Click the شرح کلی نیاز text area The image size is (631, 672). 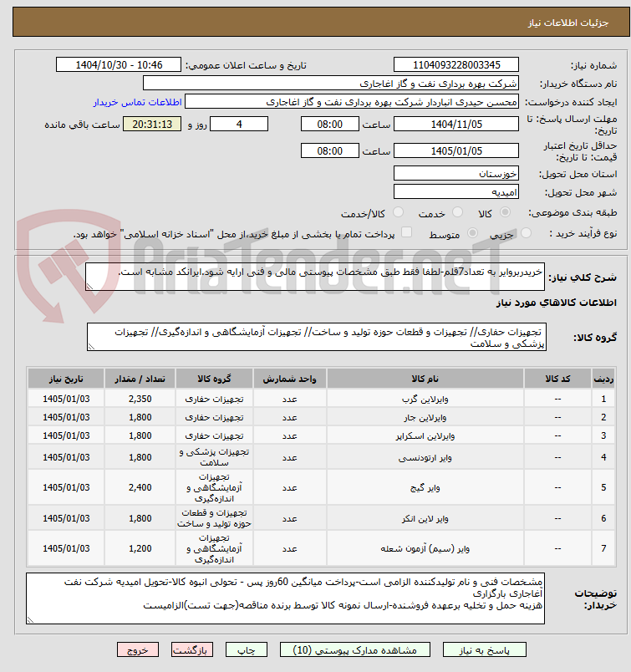tap(315, 277)
